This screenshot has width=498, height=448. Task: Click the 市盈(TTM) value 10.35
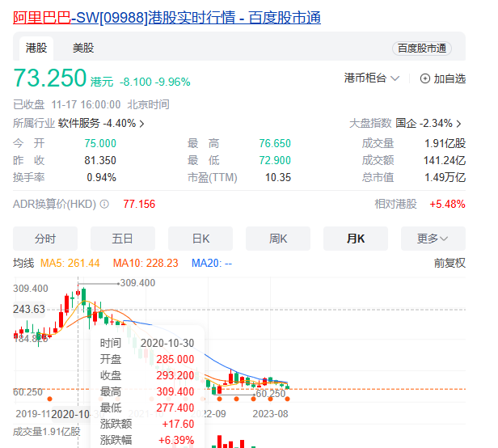(x=278, y=177)
